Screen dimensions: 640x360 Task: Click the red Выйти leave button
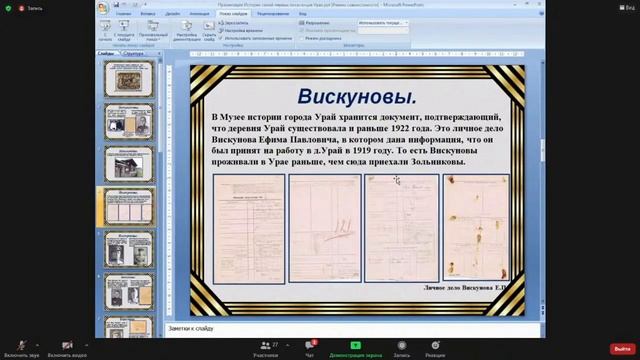(x=622, y=349)
